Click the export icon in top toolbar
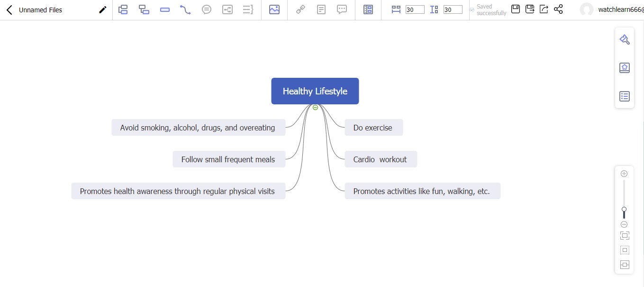The height and width of the screenshot is (287, 644). click(x=544, y=9)
